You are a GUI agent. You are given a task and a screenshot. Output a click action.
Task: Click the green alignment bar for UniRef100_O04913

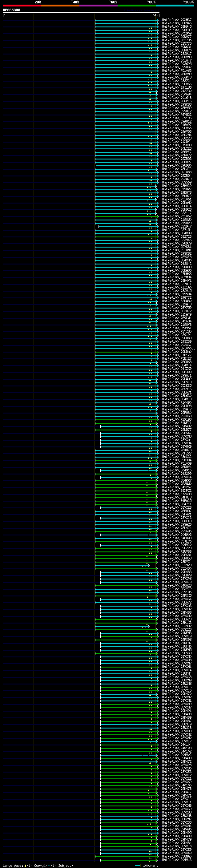pos(129,860)
